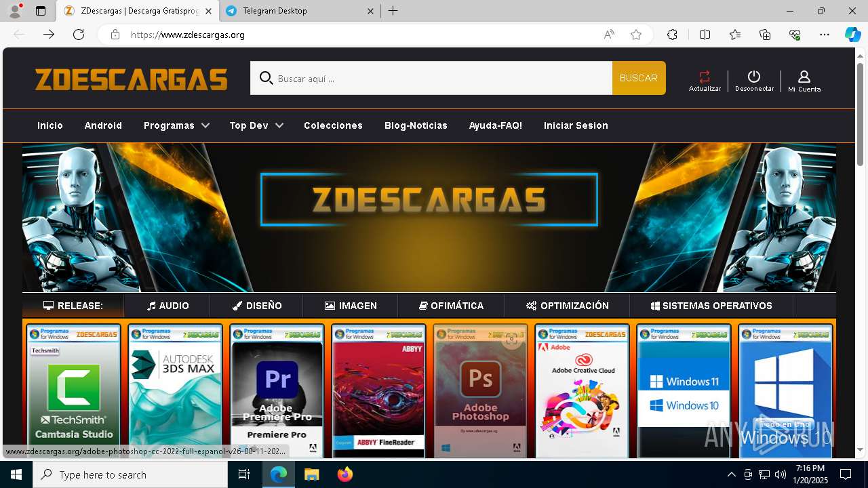This screenshot has height=488, width=868.
Task: Close the Telegram Desktop tab
Action: [370, 11]
